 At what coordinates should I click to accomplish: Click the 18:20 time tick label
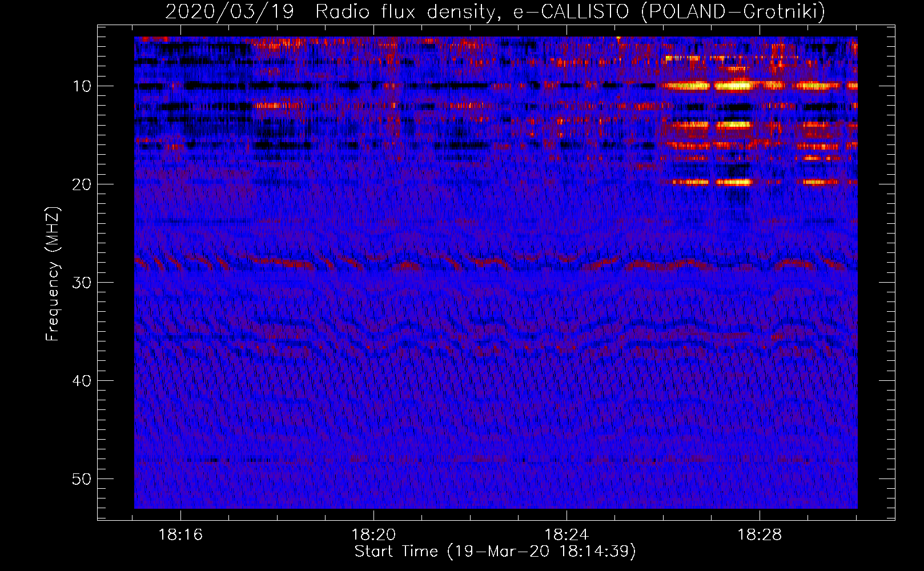click(x=373, y=535)
